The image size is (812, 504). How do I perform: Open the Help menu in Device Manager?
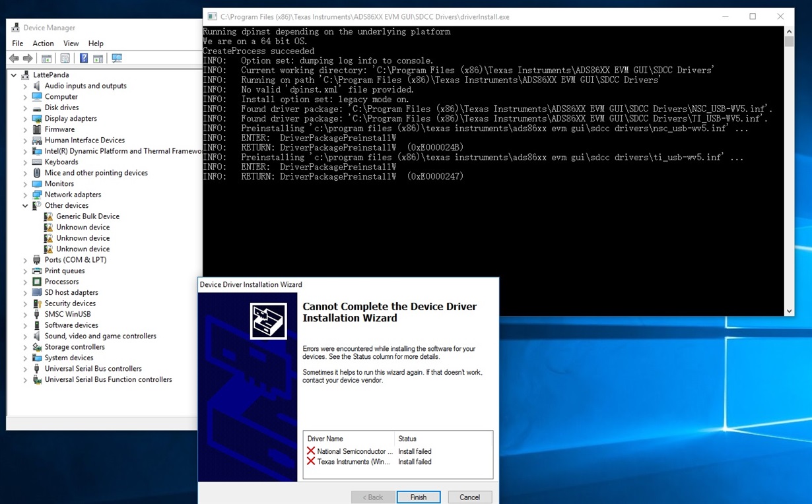(x=96, y=44)
